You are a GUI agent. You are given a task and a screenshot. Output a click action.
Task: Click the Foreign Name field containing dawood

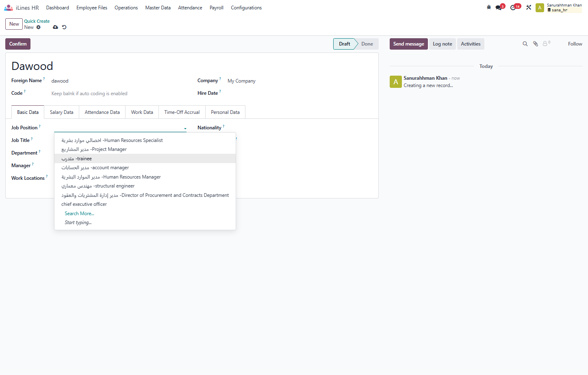(119, 81)
